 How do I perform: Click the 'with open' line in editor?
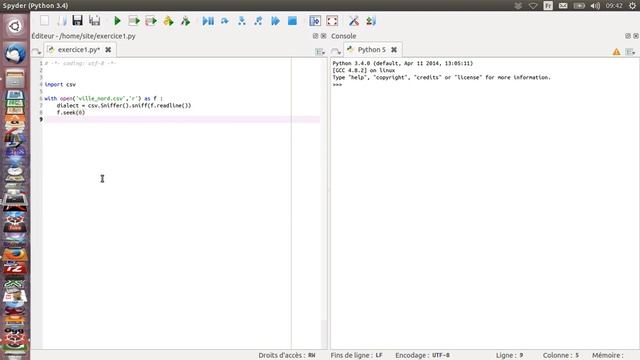point(103,98)
